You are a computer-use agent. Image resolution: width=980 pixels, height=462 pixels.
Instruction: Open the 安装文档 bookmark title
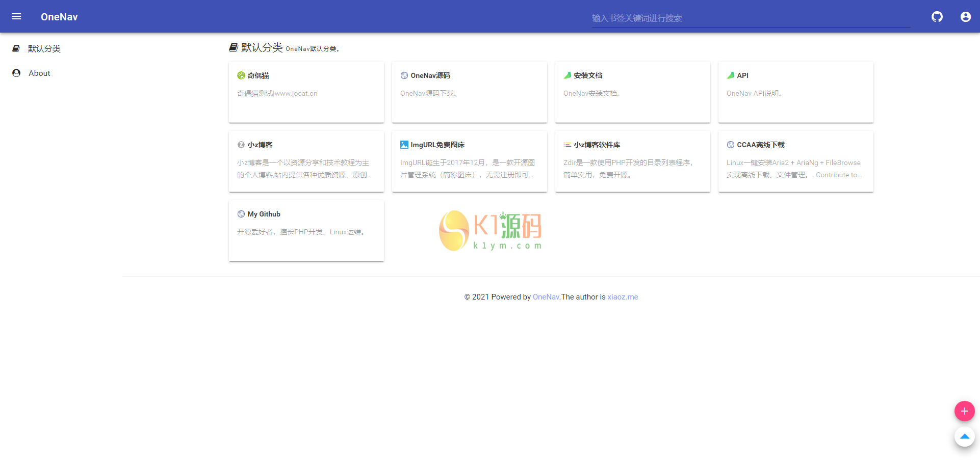pos(588,75)
